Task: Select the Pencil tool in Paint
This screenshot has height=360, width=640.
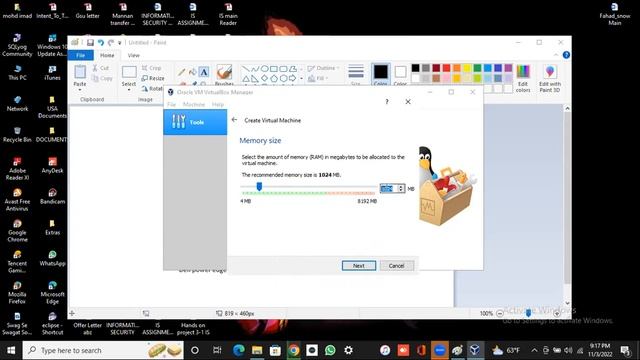Action: point(181,72)
